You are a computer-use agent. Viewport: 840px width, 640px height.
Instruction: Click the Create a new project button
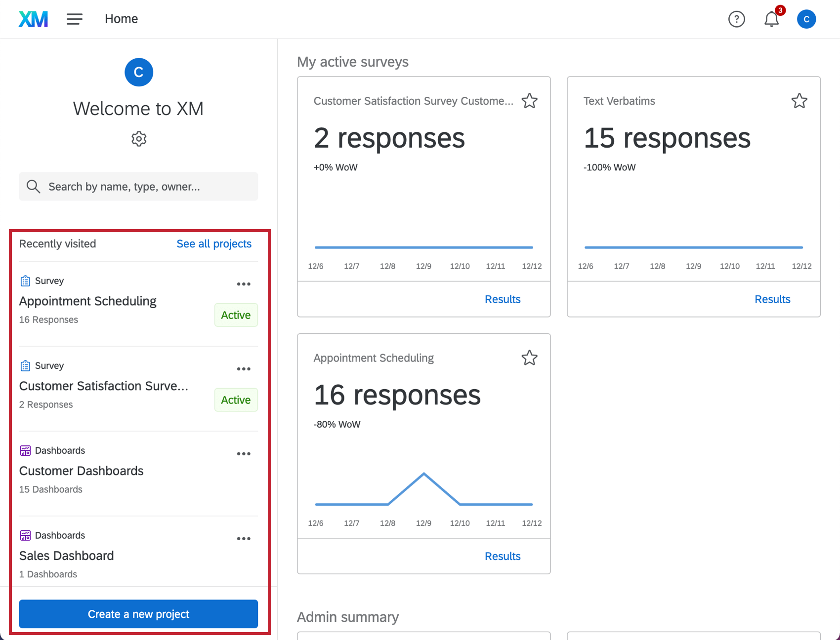click(138, 614)
